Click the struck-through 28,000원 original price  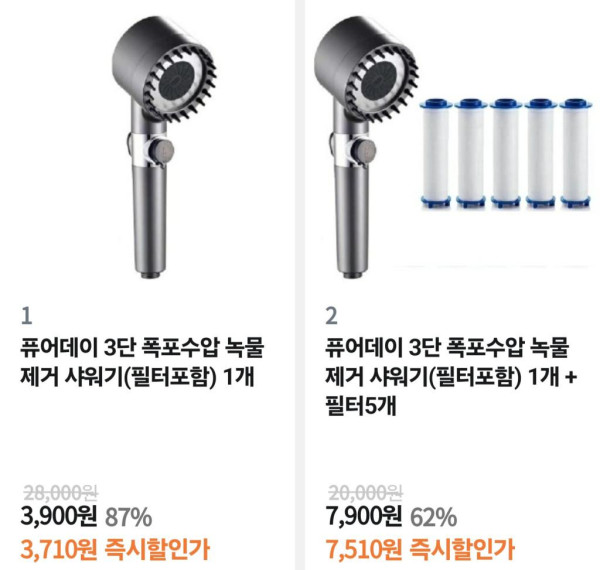[x=60, y=493]
